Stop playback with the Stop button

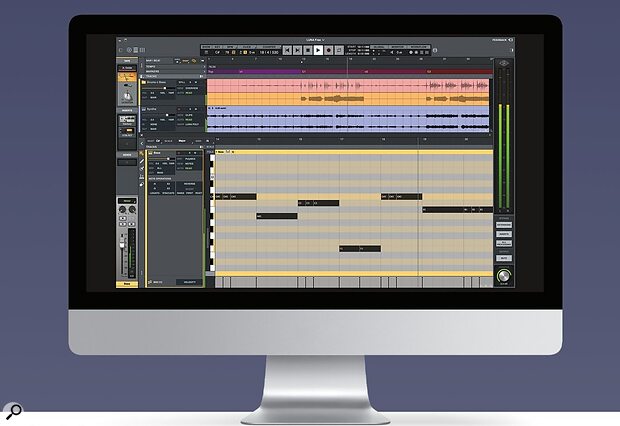(308, 50)
